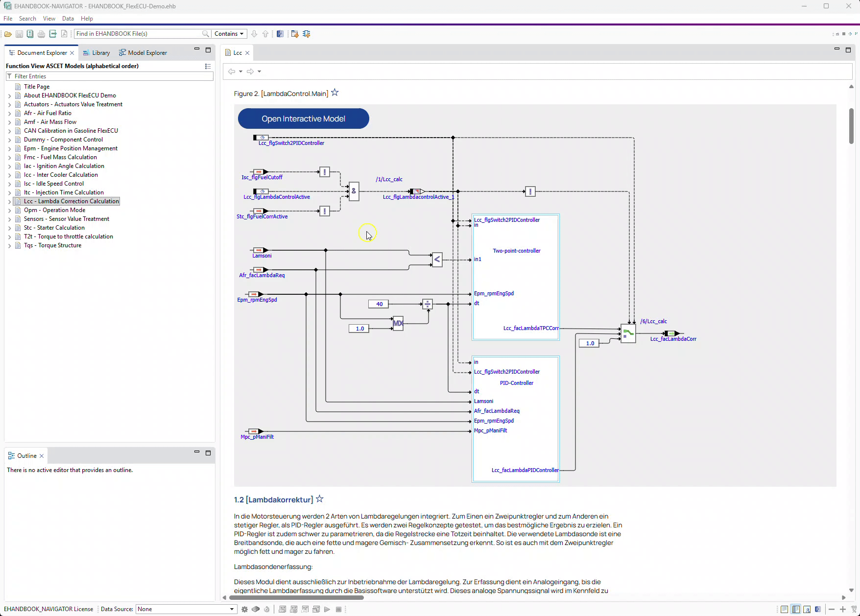860x616 pixels.
Task: Click the favorite star next to Figure 2 title
Action: 335,93
